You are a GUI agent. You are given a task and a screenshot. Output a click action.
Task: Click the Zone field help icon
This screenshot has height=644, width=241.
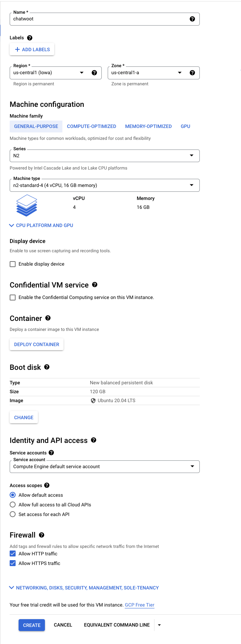click(192, 73)
